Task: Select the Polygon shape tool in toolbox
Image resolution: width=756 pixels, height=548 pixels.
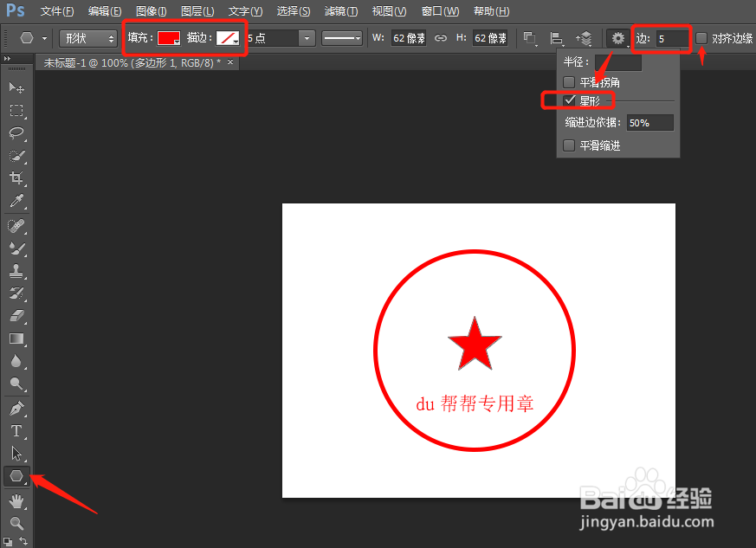Action: pyautogui.click(x=16, y=476)
